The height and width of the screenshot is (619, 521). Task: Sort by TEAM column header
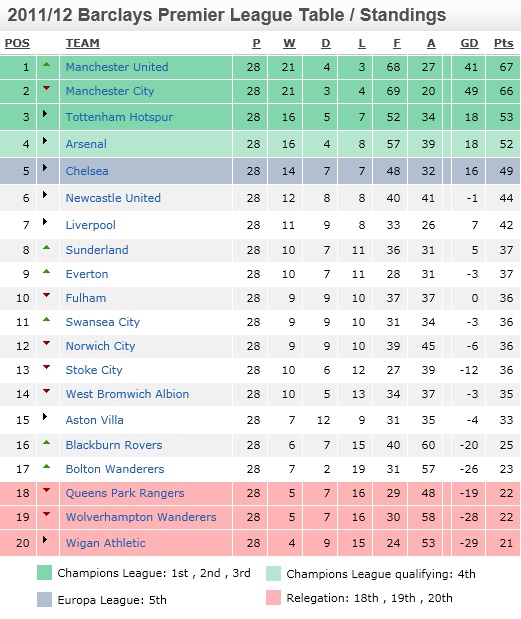tap(82, 43)
